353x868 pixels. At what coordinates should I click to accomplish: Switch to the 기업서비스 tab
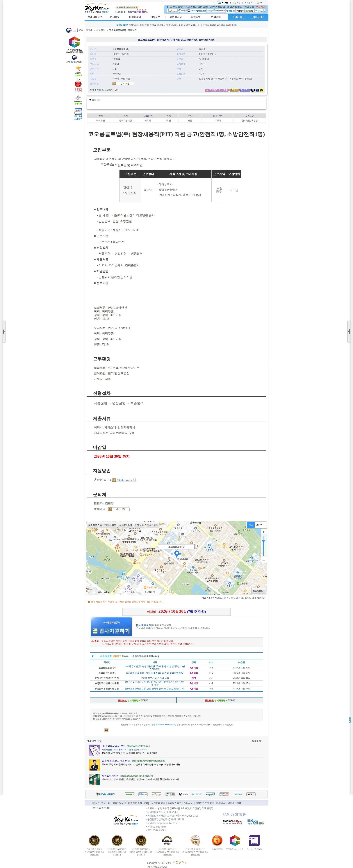[x=238, y=17]
